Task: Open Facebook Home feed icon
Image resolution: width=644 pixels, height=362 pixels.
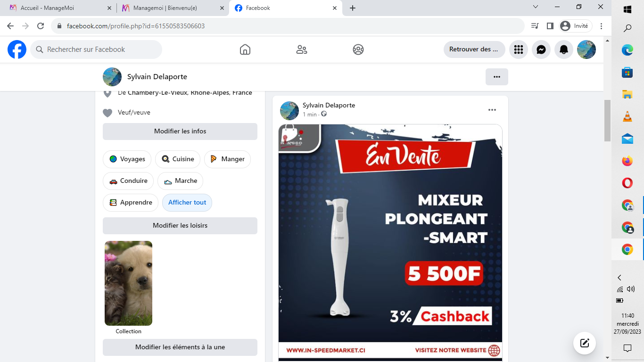Action: (x=245, y=49)
